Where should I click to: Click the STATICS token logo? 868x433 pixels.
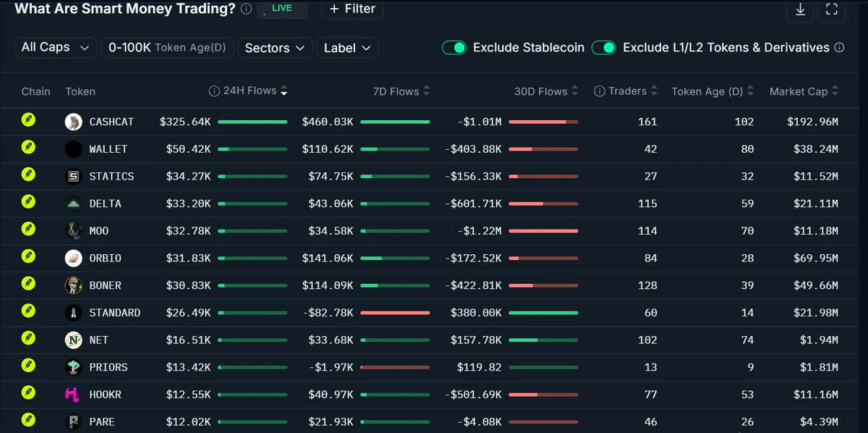(x=74, y=176)
